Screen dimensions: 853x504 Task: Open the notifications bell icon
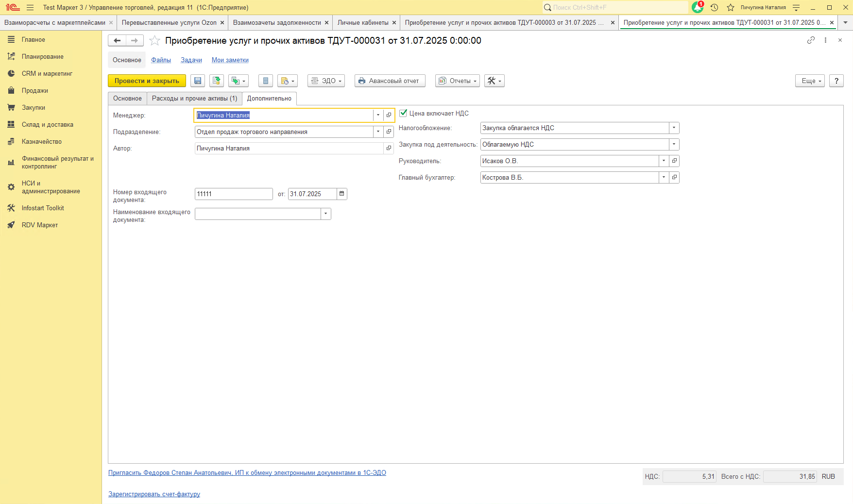[x=698, y=7]
